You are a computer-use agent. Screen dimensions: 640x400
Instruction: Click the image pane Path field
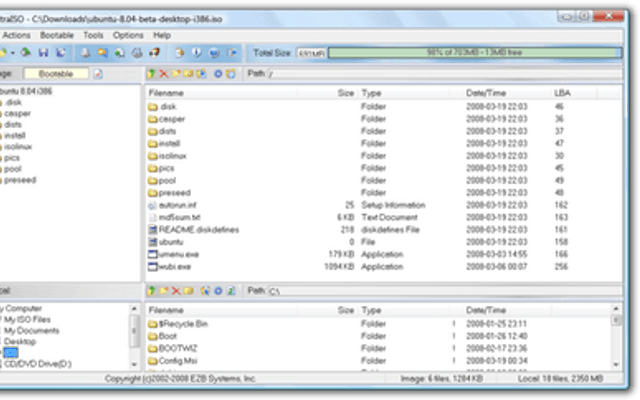pyautogui.click(x=445, y=74)
